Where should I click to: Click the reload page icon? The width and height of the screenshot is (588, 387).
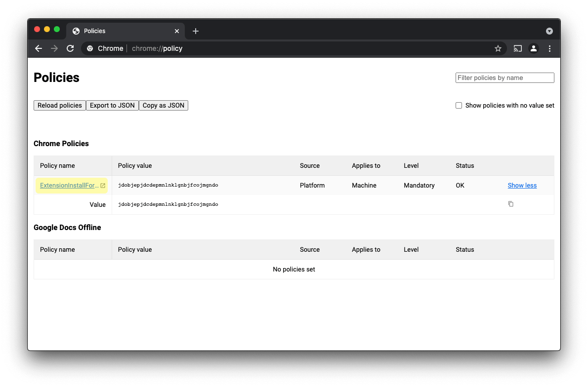70,48
